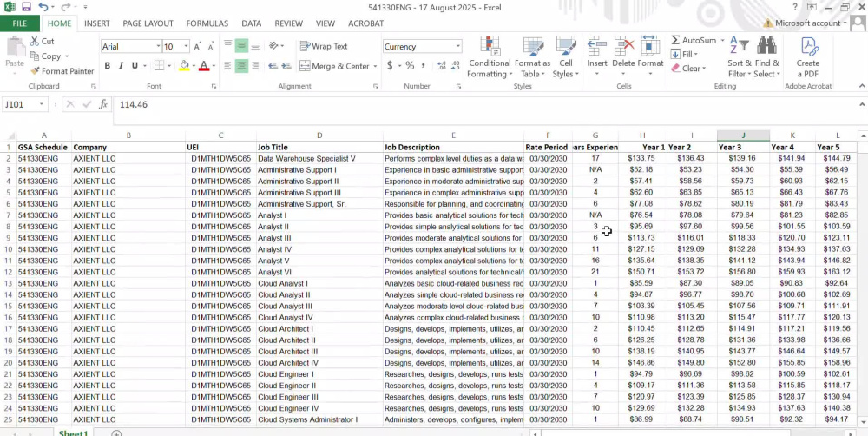Expand the formula bar
Viewport: 868px width, 436px height.
coord(862,104)
